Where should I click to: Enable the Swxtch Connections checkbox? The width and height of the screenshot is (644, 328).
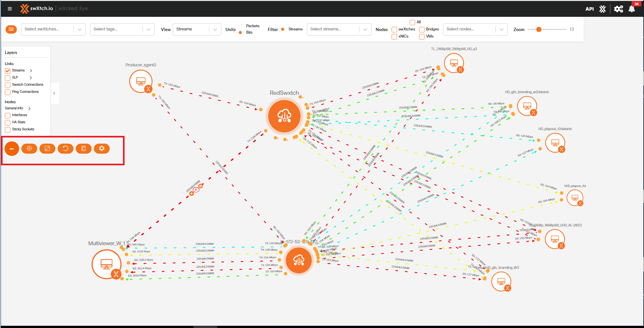pos(8,85)
